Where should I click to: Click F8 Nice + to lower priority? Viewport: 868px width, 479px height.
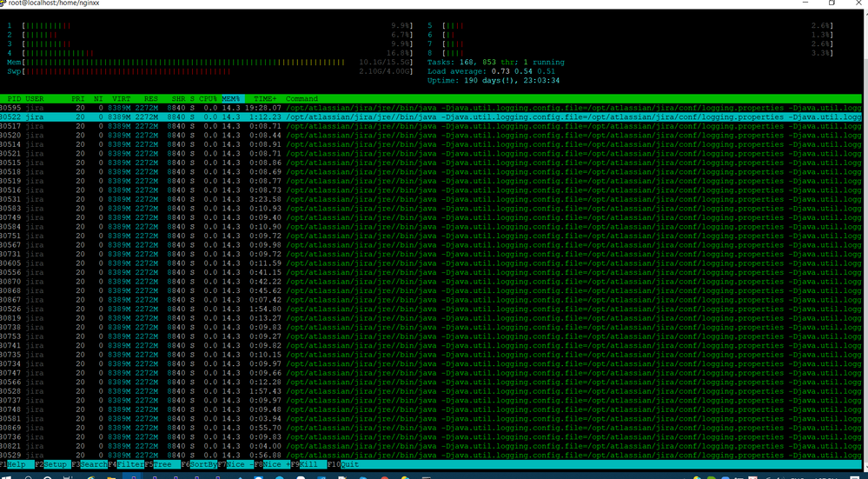coord(272,464)
